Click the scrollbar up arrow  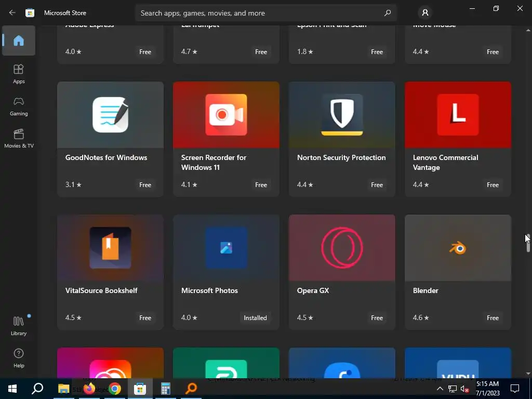[x=528, y=30]
